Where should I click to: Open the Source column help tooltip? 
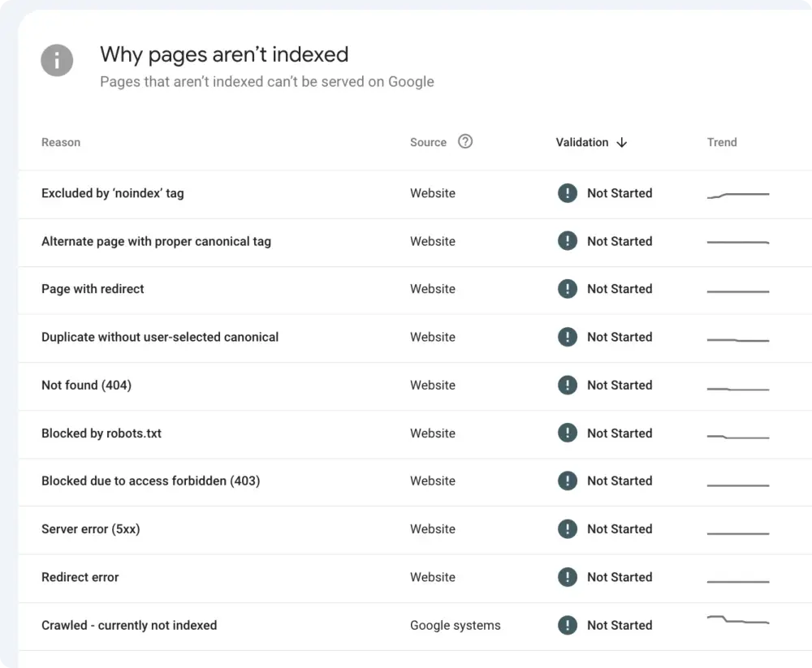(465, 141)
